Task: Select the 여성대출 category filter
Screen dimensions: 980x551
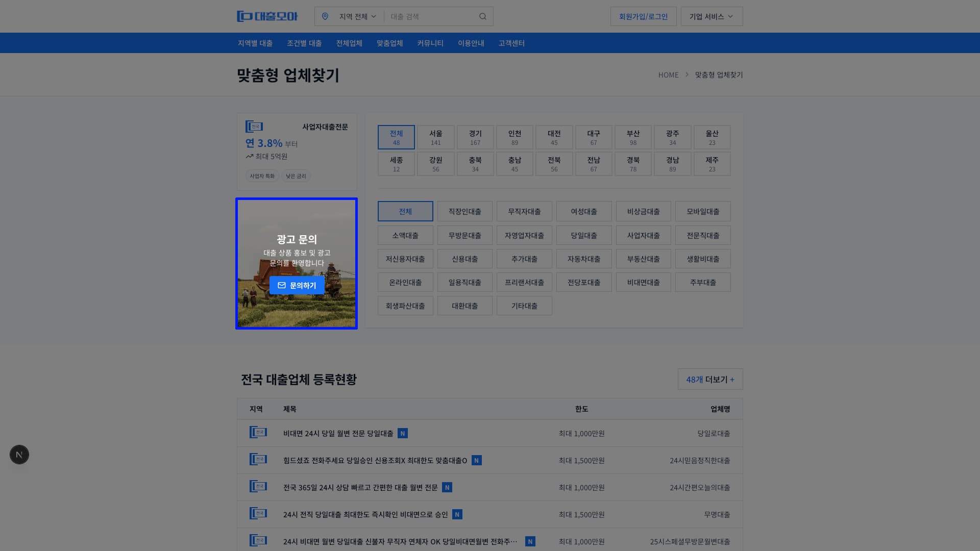Action: coord(584,211)
